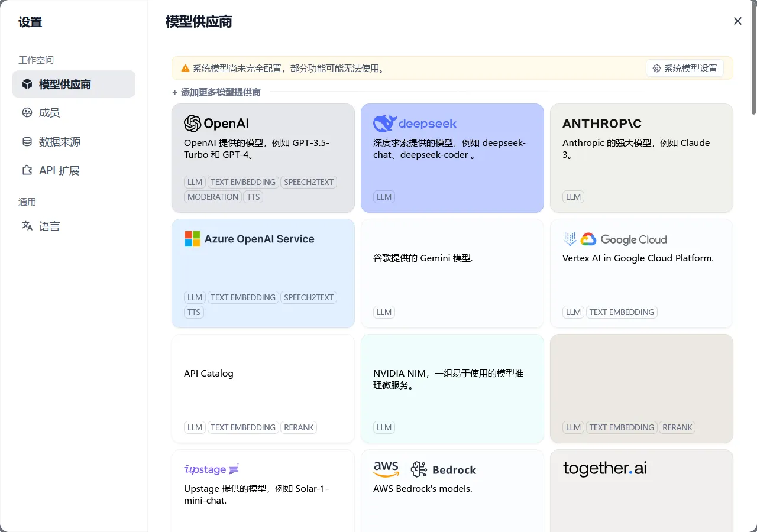This screenshot has width=757, height=532.
Task: Click the vertical scrollbar thumb
Action: (753, 58)
